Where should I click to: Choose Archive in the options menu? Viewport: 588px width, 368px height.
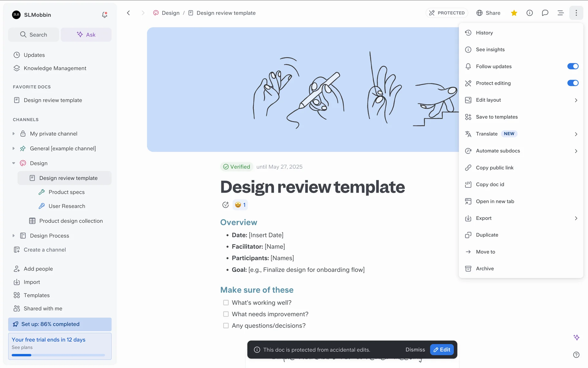(x=484, y=269)
